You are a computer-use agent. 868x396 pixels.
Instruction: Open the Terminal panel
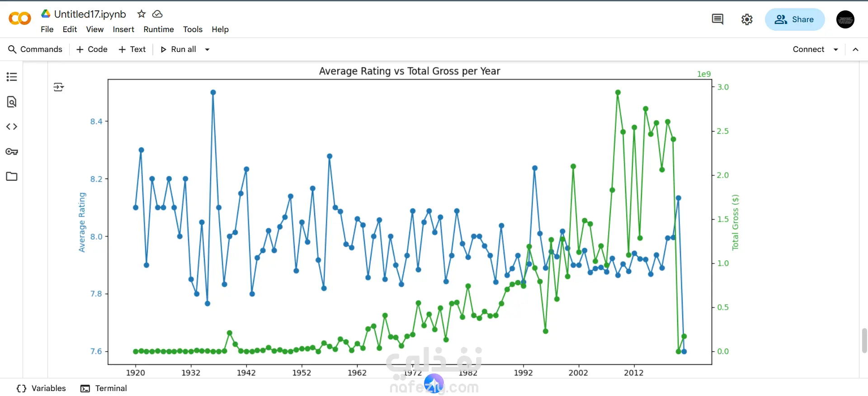click(x=104, y=388)
